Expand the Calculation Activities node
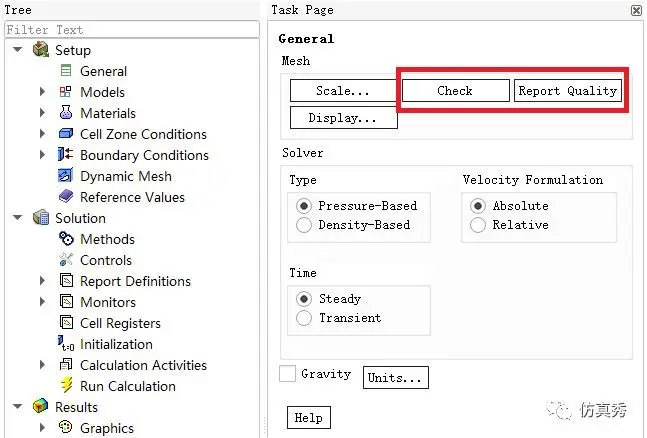647x438 pixels. tap(43, 365)
